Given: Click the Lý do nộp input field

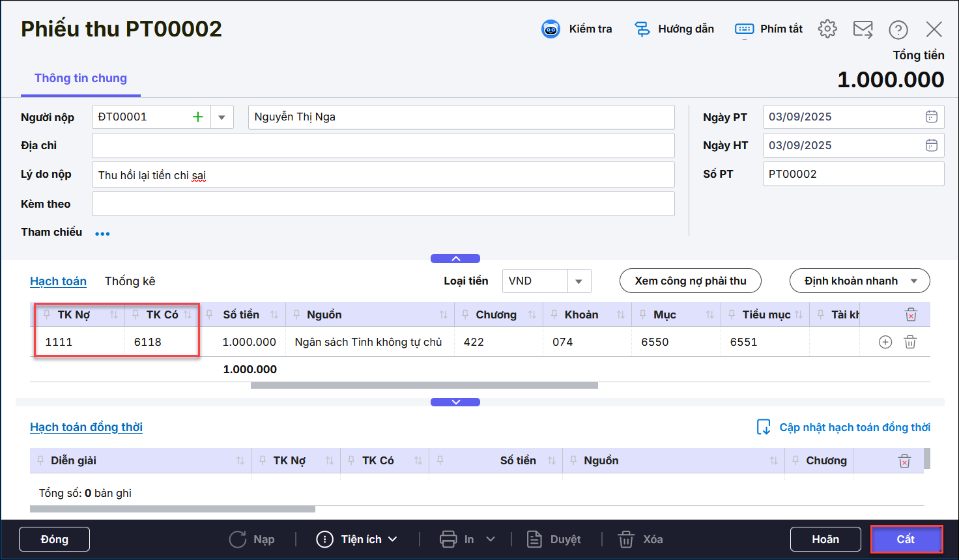Looking at the screenshot, I should coord(383,175).
